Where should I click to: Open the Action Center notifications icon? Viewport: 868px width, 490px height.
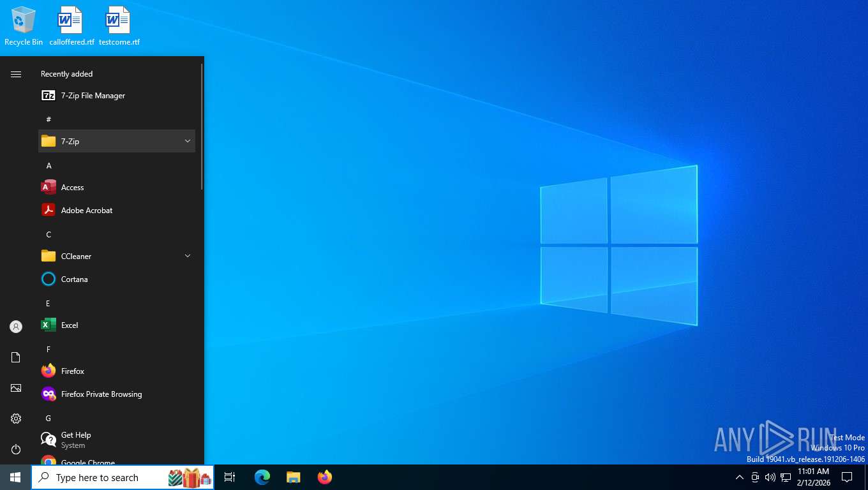point(848,477)
